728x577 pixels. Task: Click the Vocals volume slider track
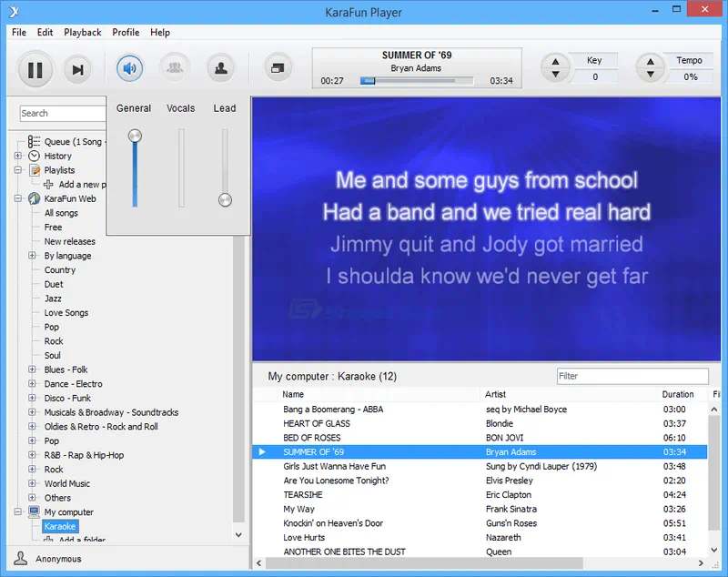(181, 168)
